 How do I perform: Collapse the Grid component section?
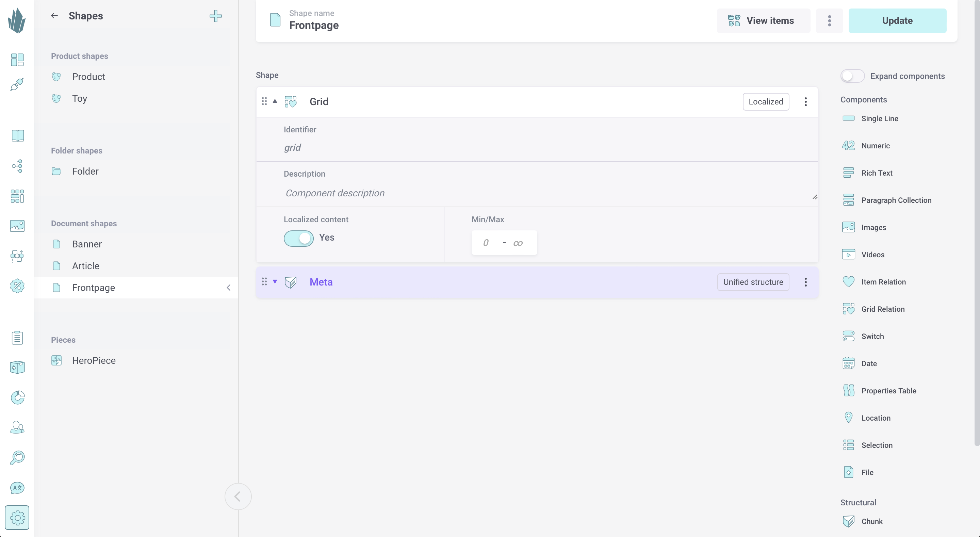(x=274, y=101)
